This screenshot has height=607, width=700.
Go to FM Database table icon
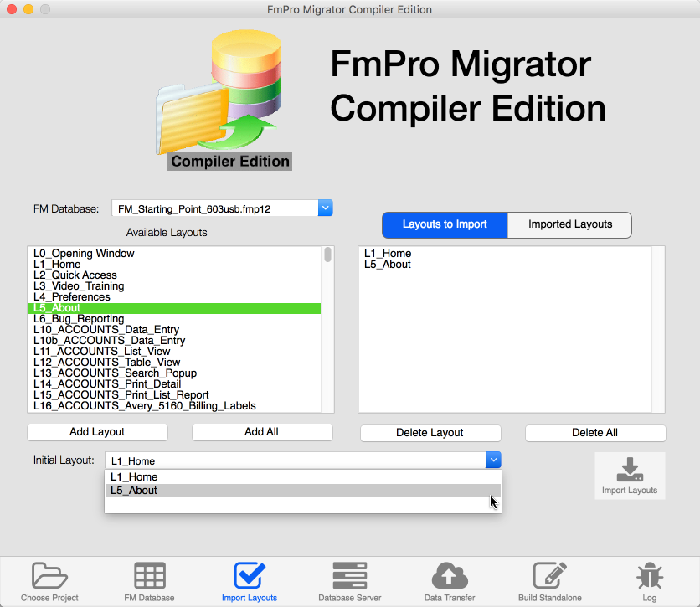[150, 576]
